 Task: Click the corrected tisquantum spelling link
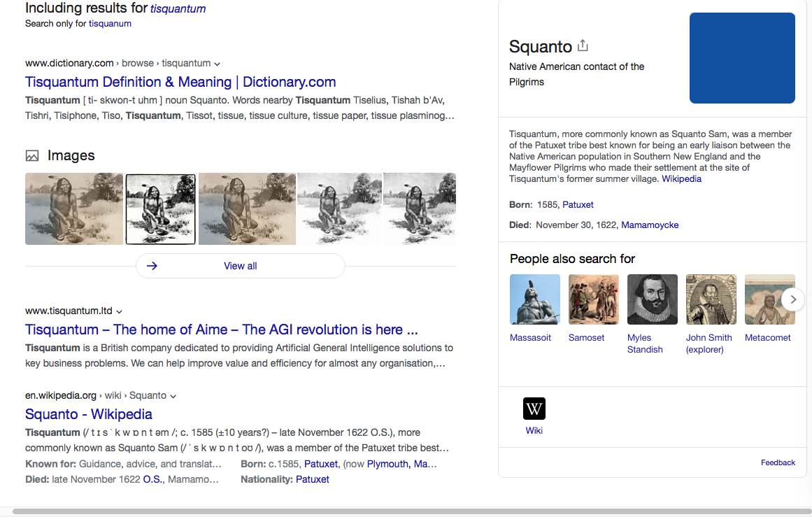(178, 9)
